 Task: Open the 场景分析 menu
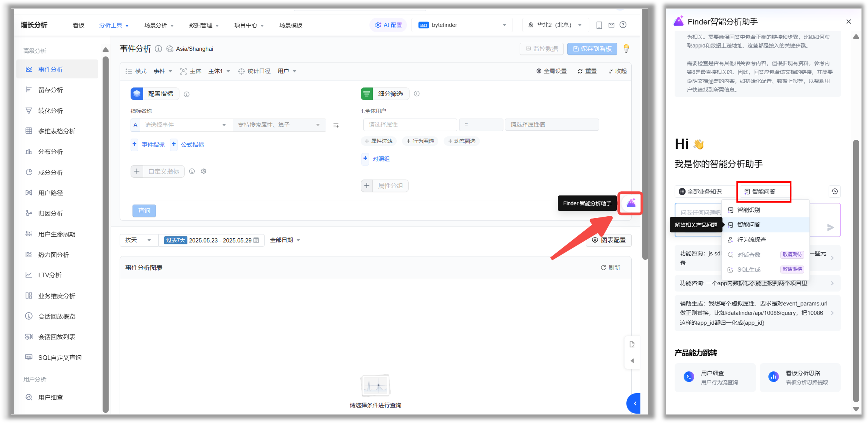point(159,25)
